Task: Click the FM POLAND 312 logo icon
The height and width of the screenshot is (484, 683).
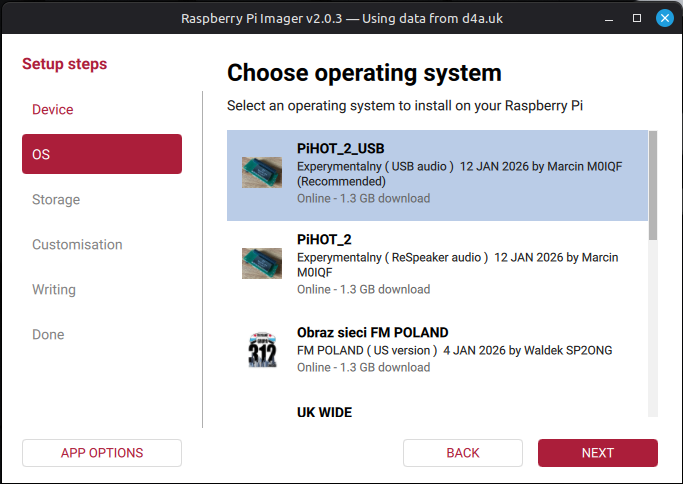Action: pos(262,351)
